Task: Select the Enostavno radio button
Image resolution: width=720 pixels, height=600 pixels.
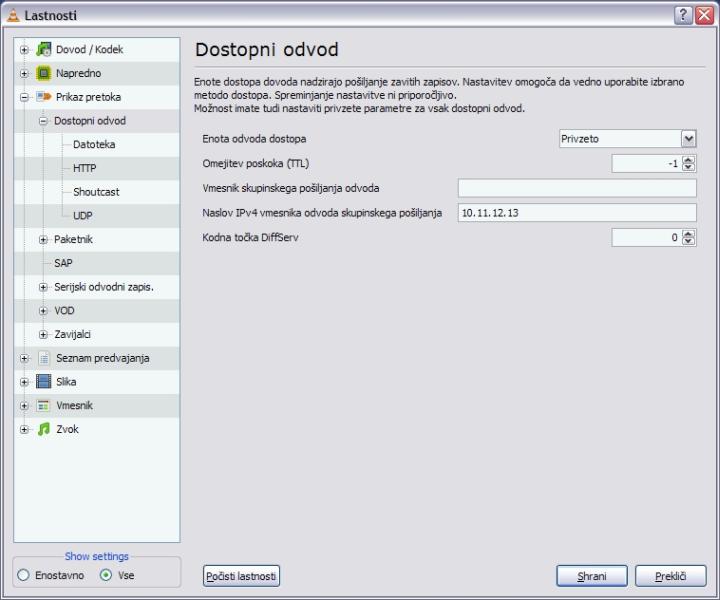Action: (23, 575)
